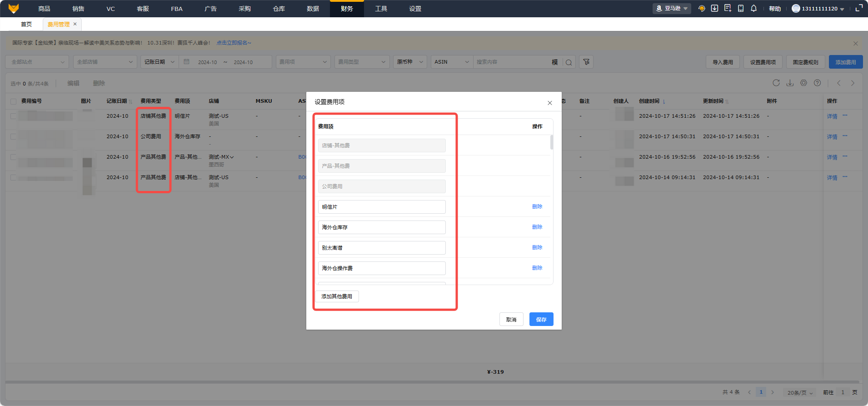Toggle fullscreen mode icon
This screenshot has height=406, width=868.
pyautogui.click(x=859, y=8)
